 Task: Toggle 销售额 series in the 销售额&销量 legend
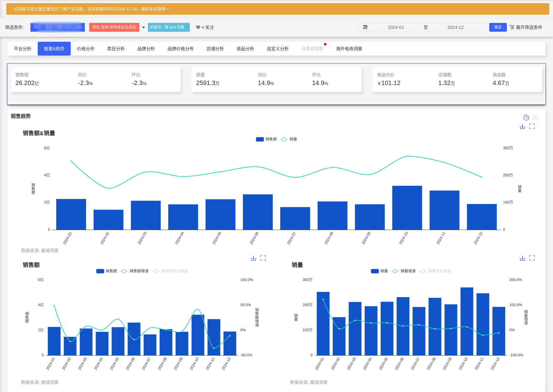[x=266, y=139]
